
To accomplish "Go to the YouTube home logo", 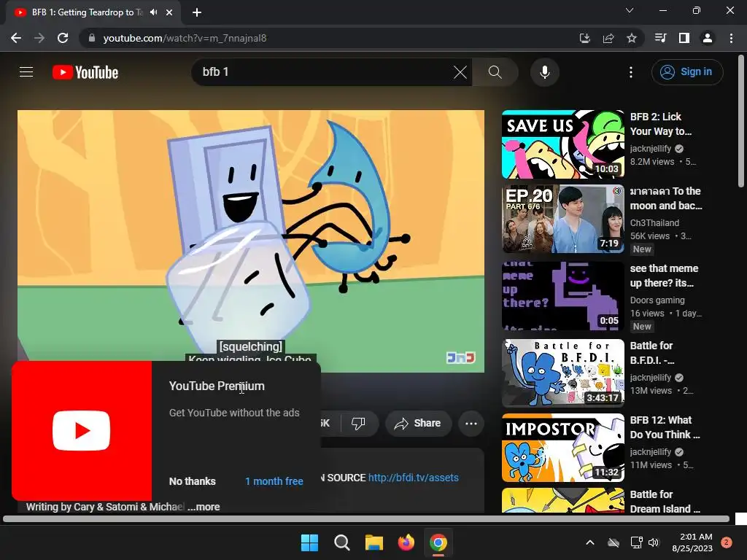I will pyautogui.click(x=85, y=72).
